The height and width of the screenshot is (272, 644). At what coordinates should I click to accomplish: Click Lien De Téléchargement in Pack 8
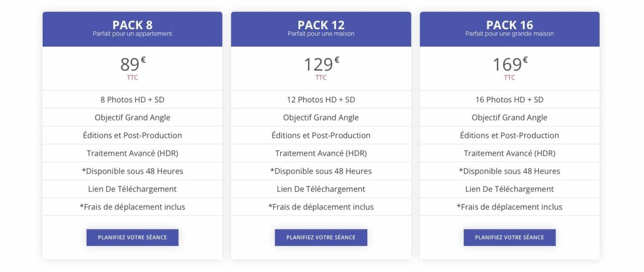coord(132,189)
